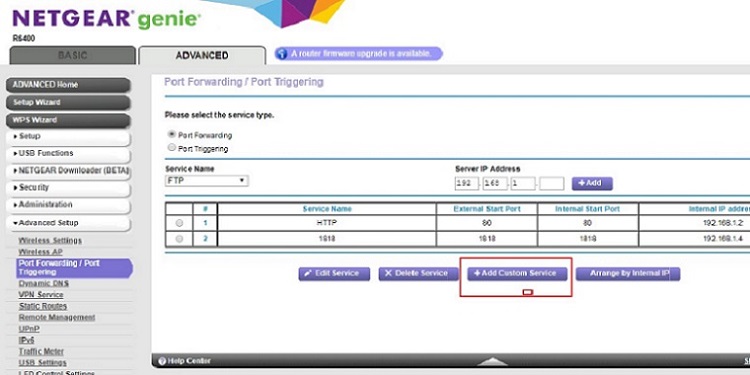750x375 pixels.
Task: Open the Dynamic DNS link
Action: pos(44,283)
